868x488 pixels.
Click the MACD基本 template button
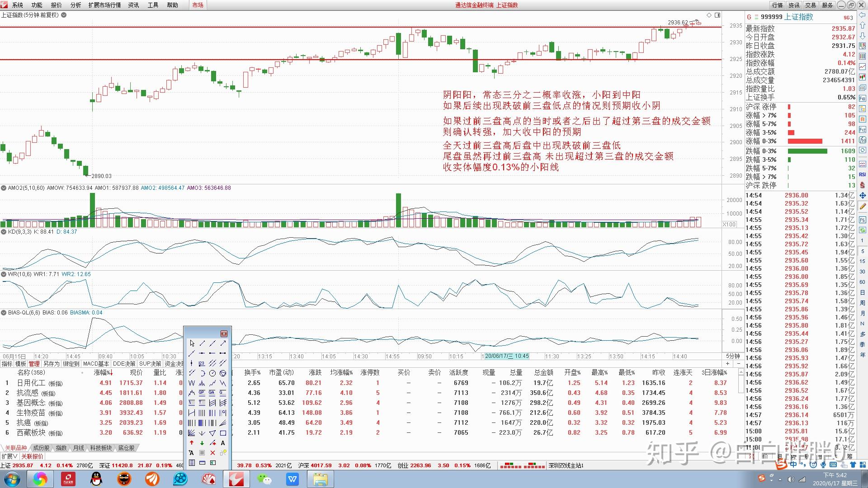(x=96, y=364)
